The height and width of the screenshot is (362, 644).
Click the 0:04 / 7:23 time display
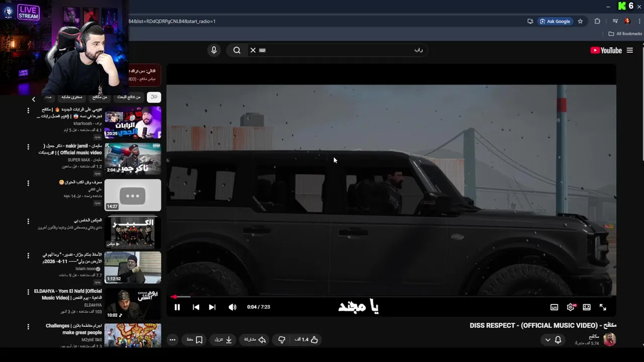point(259,307)
